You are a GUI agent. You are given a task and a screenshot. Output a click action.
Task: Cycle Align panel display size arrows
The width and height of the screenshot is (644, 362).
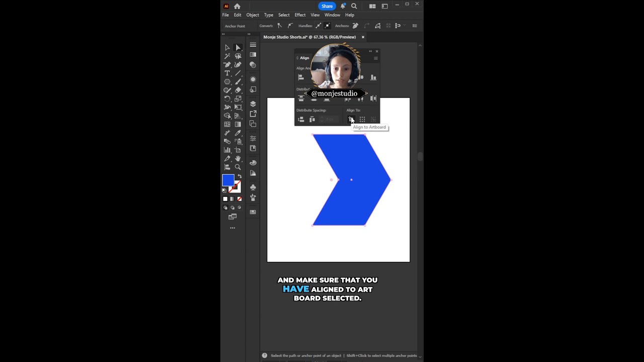pyautogui.click(x=297, y=58)
